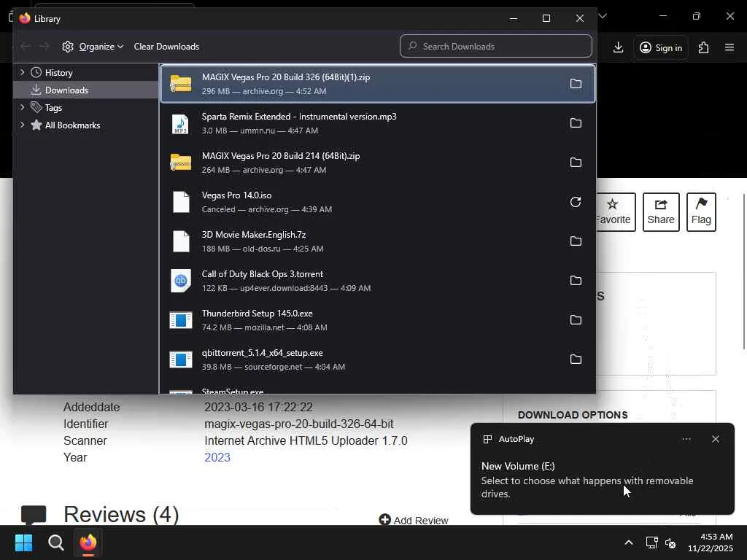Show Sparta Remix Extended mp3 in folder
Viewport: 747px width, 560px height.
click(x=576, y=123)
